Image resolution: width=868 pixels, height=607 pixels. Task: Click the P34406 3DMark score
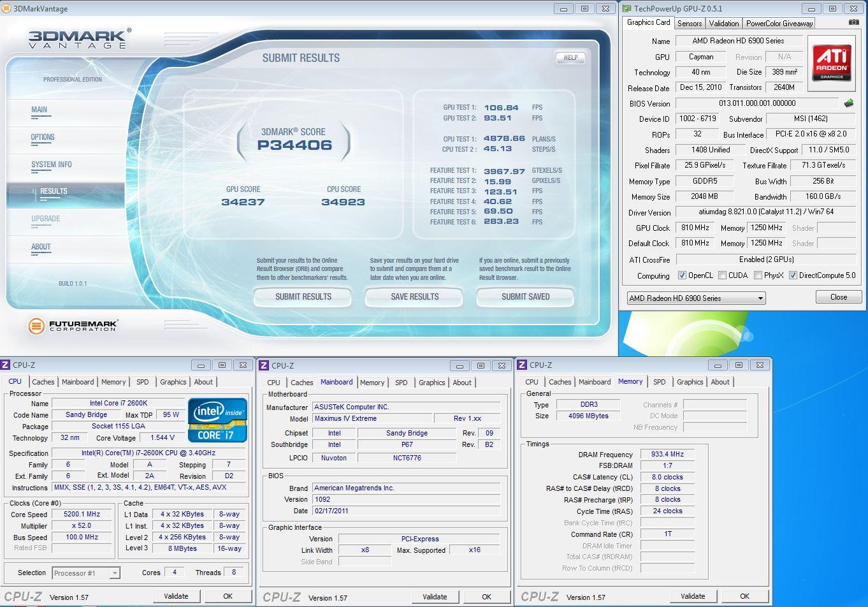pyautogui.click(x=294, y=145)
